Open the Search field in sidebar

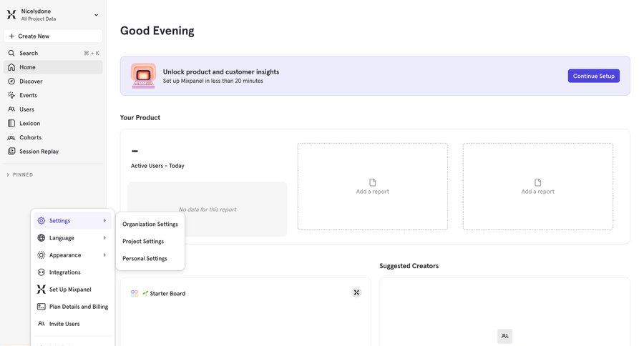pos(53,53)
